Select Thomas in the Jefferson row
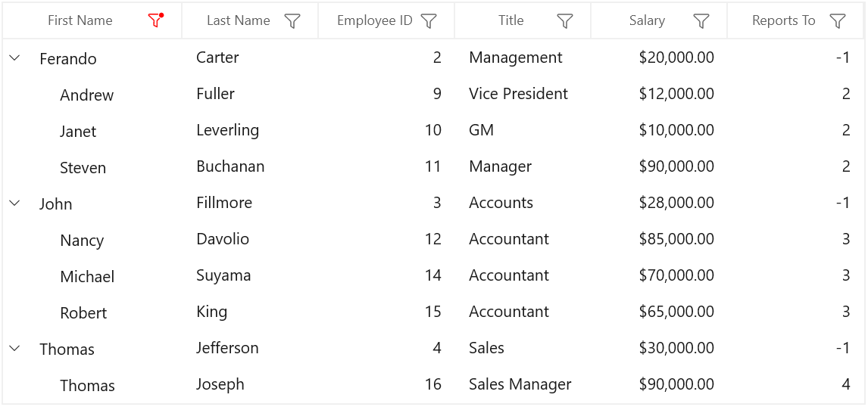The image size is (868, 407). pyautogui.click(x=67, y=350)
